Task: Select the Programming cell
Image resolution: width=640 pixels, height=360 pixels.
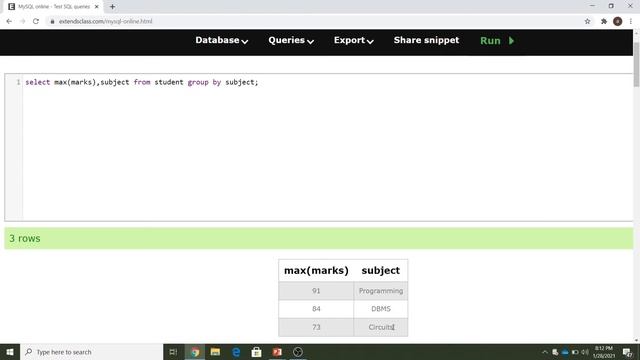Action: pyautogui.click(x=381, y=291)
